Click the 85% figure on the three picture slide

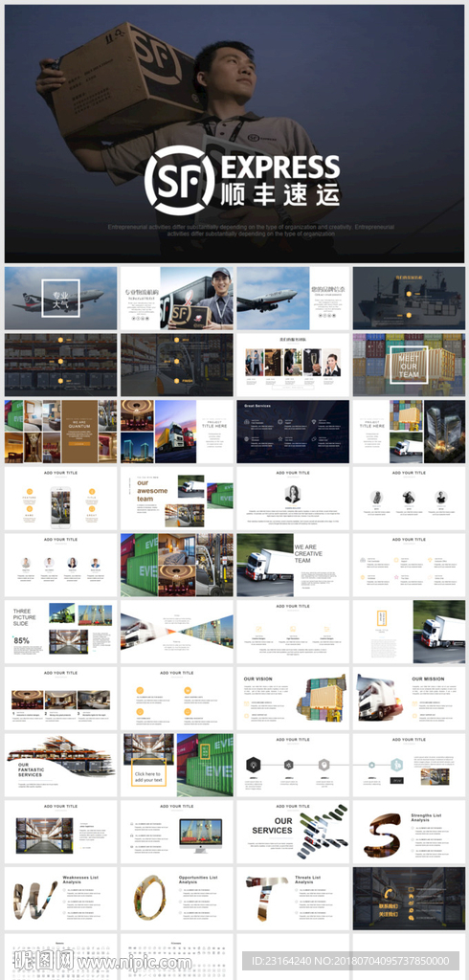22,640
